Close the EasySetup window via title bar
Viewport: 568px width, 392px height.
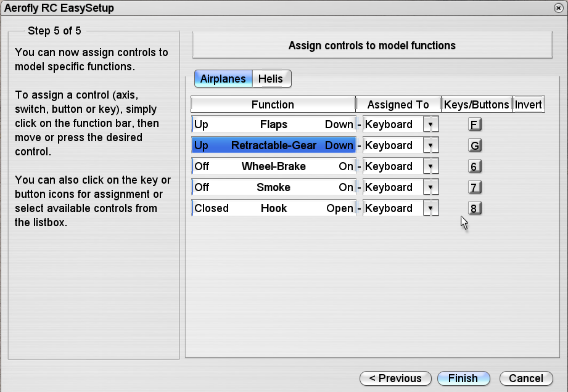558,8
